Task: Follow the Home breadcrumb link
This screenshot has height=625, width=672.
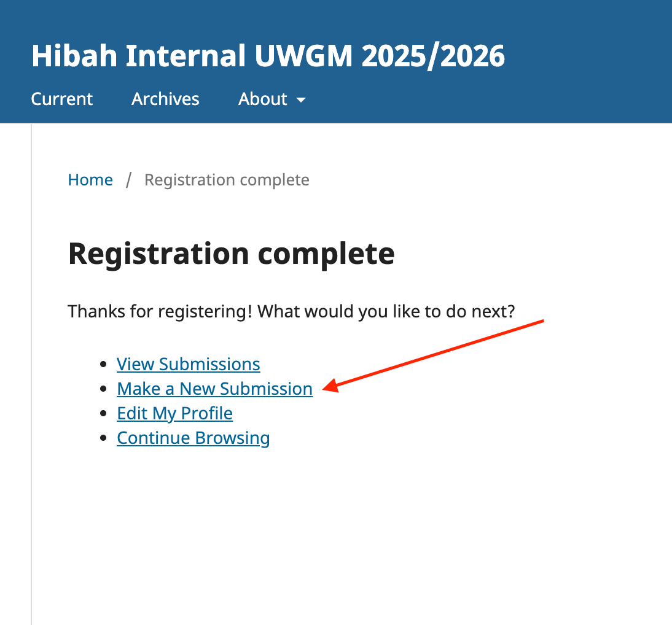Action: coord(90,180)
